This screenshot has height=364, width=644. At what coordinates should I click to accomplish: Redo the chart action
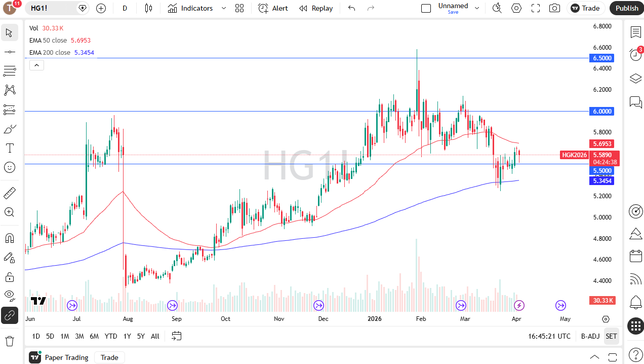pyautogui.click(x=371, y=8)
